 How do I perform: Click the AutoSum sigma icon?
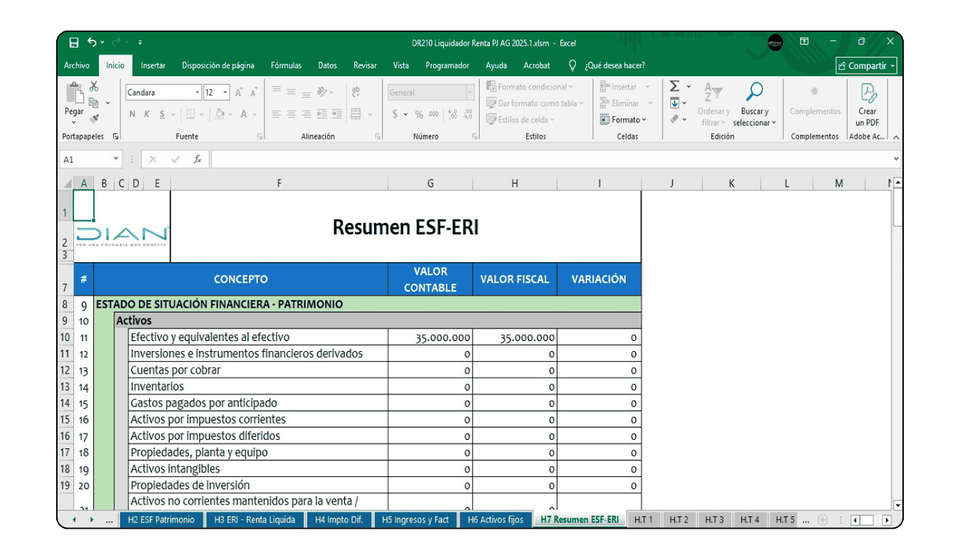675,87
